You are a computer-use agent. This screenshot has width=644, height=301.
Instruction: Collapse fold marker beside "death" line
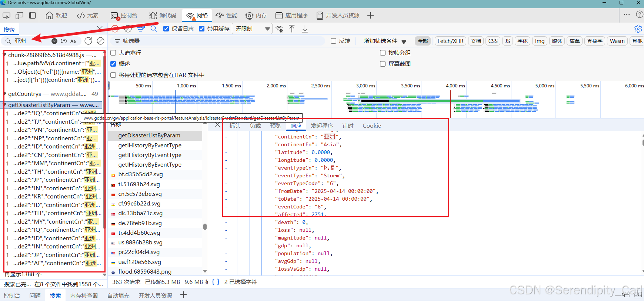click(226, 222)
